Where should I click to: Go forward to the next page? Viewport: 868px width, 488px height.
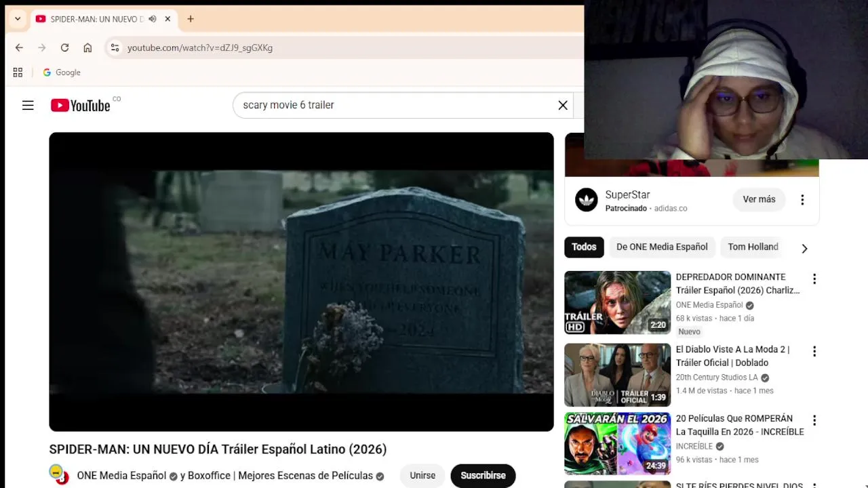coord(42,47)
